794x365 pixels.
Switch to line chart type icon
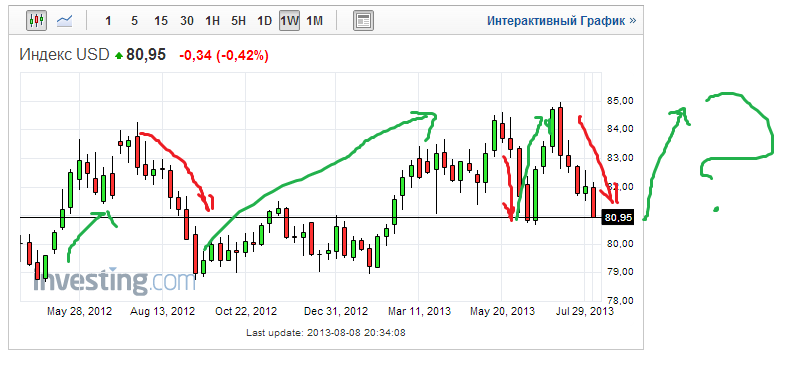pos(64,21)
